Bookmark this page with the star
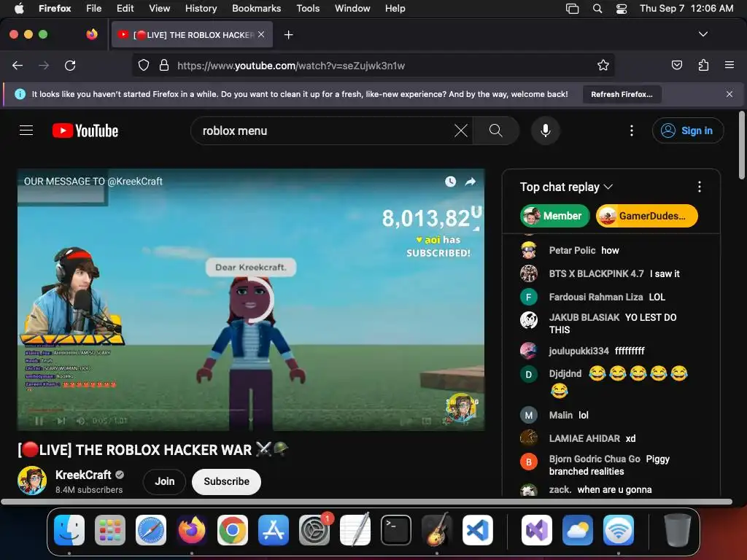Viewport: 747px width, 560px height. coord(603,65)
